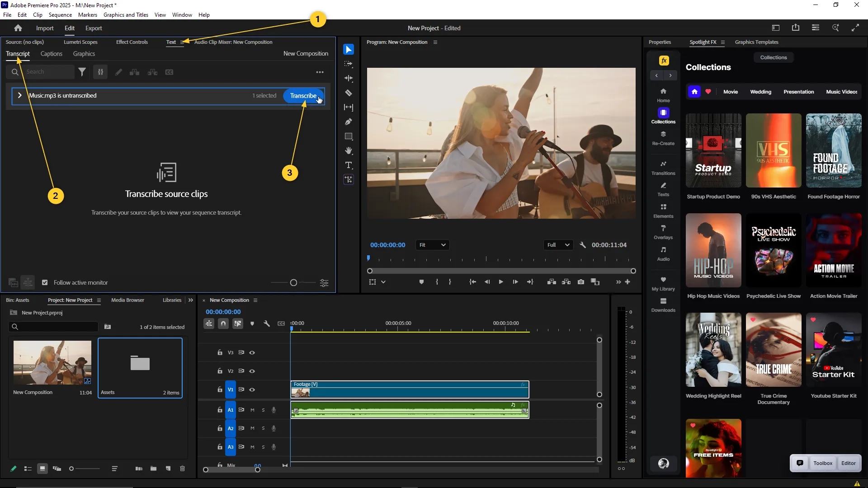Viewport: 868px width, 488px height.
Task: Click Export Frame camera icon
Action: 581,282
